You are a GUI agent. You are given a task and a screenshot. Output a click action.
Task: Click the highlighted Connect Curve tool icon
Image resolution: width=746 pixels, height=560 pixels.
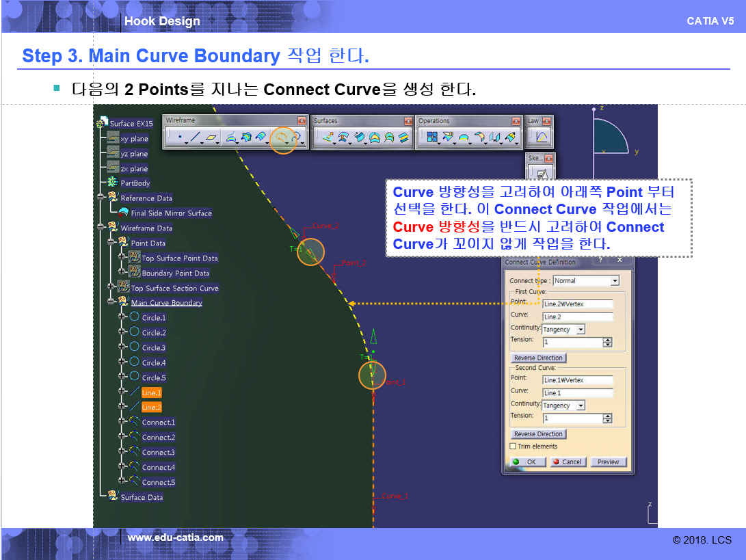tap(282, 138)
